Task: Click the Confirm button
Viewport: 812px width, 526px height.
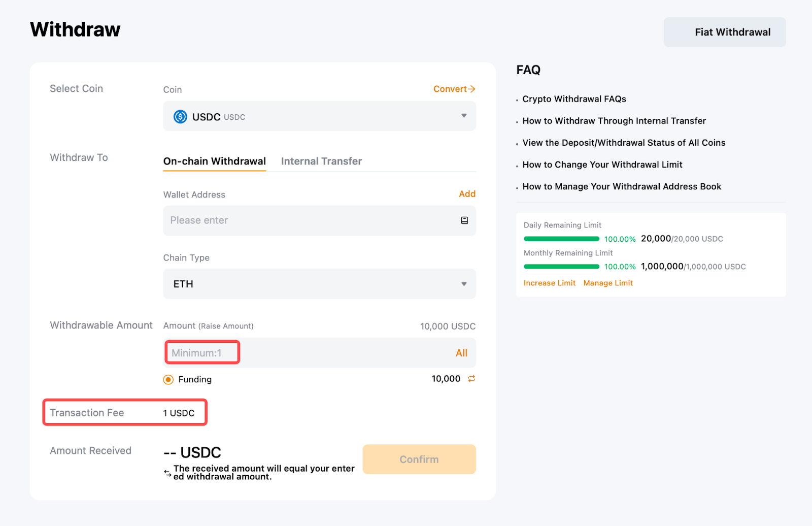Action: point(419,459)
